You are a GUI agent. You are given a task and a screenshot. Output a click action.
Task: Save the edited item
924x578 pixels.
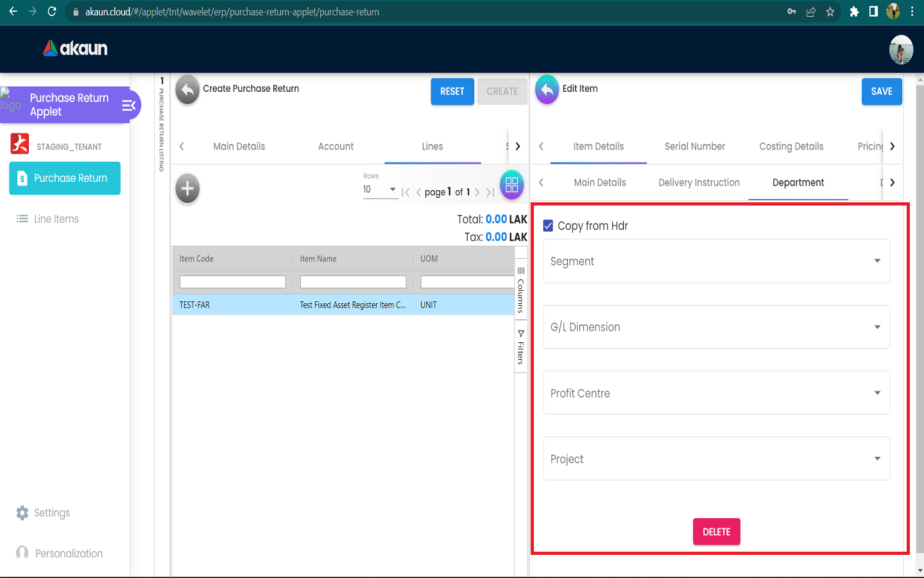pyautogui.click(x=882, y=91)
